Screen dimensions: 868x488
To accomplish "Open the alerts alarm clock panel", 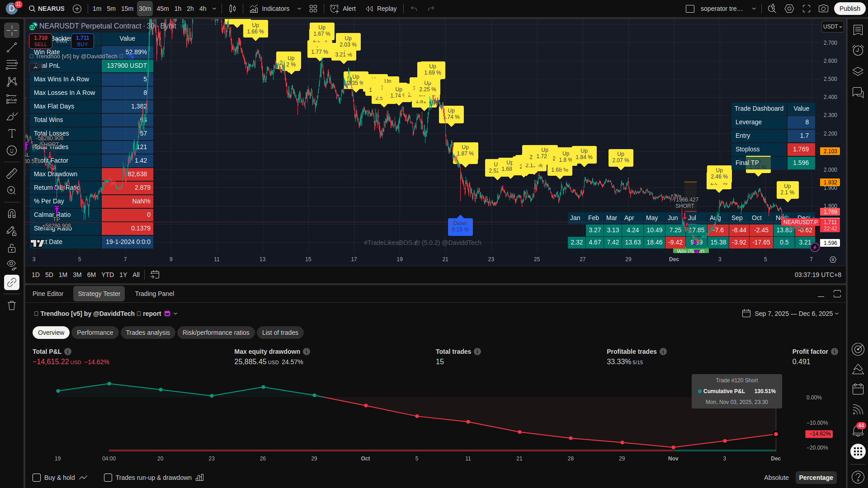I will [x=858, y=50].
